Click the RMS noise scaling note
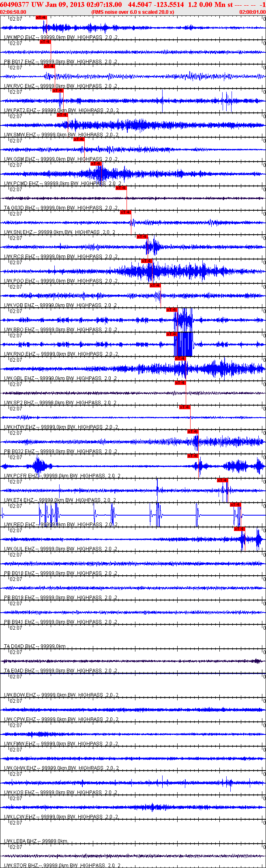The image size is (266, 868). click(133, 12)
